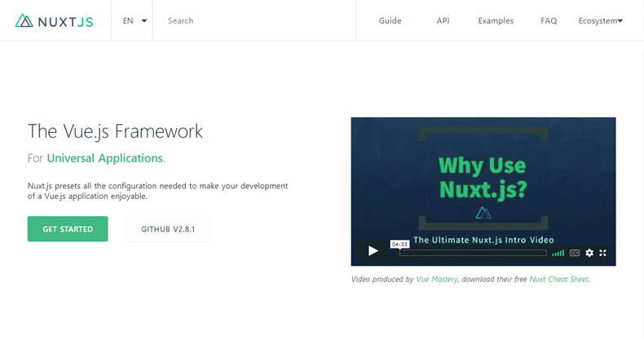644x340 pixels.
Task: Expand the Ecosystem dropdown menu
Action: pyautogui.click(x=600, y=21)
